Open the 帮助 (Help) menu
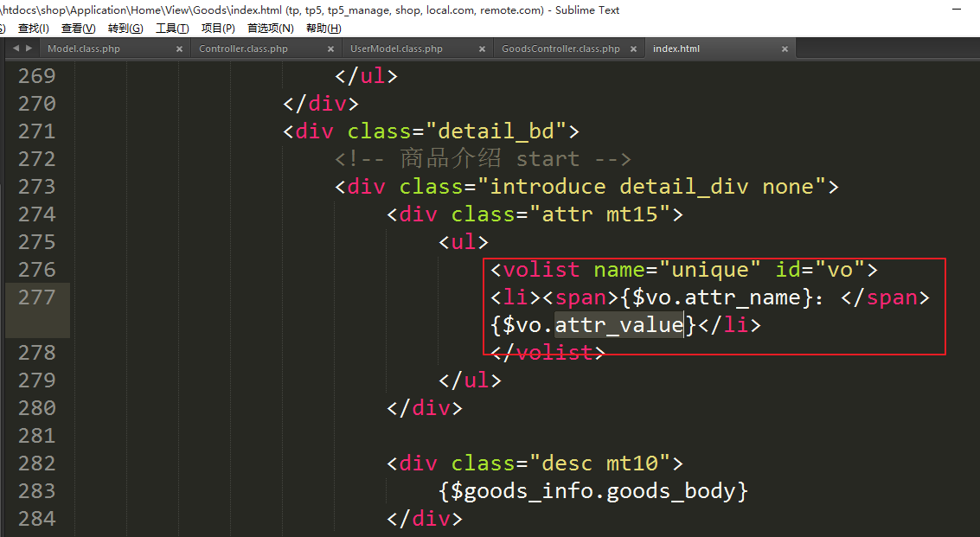The height and width of the screenshot is (537, 980). tap(323, 29)
